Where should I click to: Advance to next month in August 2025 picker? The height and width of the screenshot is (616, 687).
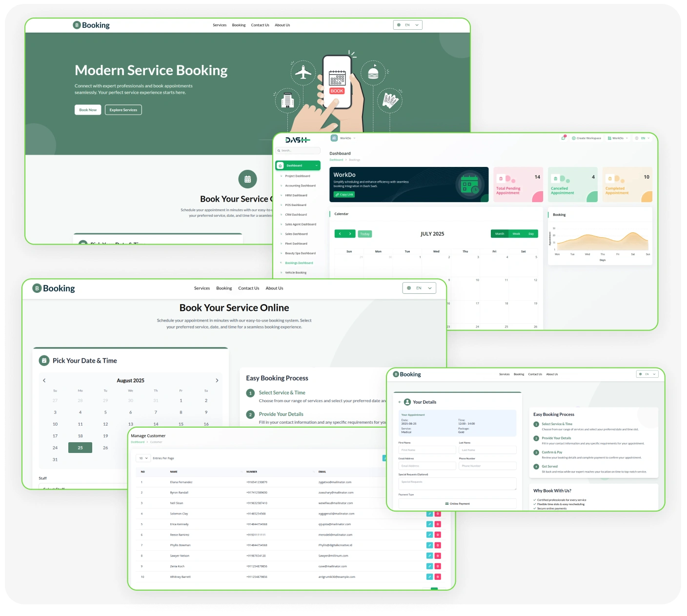coord(217,381)
